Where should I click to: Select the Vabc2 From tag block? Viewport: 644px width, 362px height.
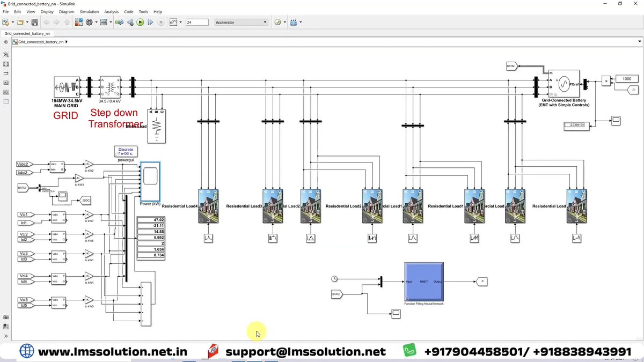(25, 164)
